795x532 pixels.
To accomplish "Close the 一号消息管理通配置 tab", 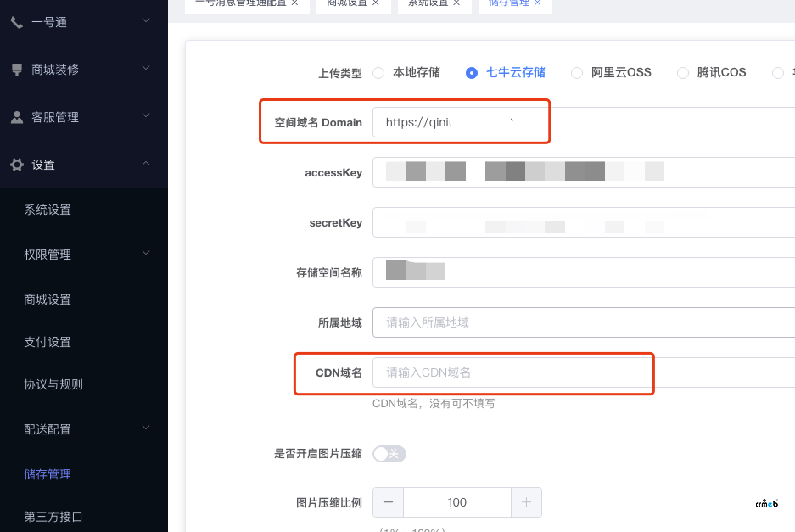I will (294, 3).
